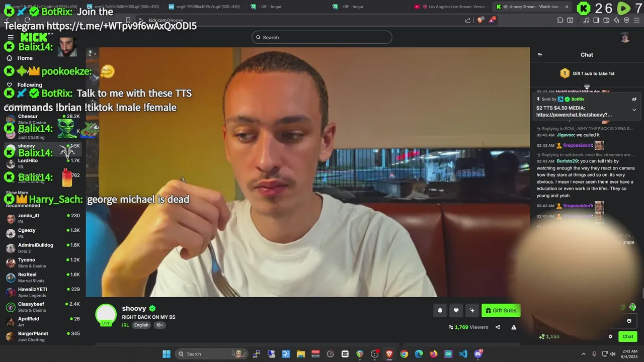Screen dimensions: 644x362
Task: Expand the pinned message chevron
Action: 634,110
